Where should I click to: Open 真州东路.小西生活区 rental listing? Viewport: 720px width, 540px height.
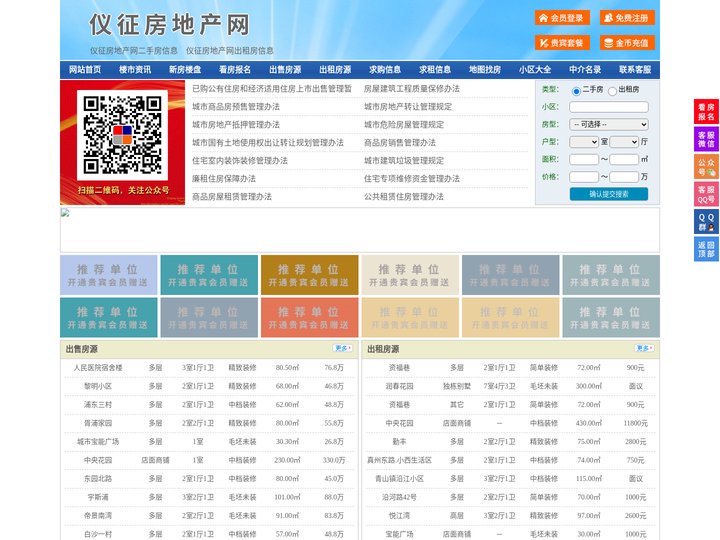(399, 460)
